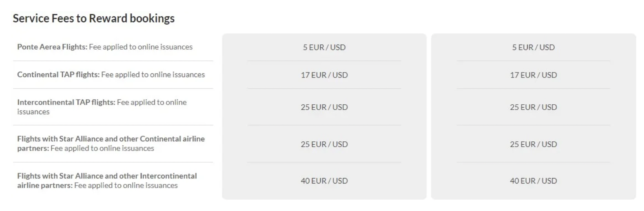The image size is (644, 211).
Task: Select the bold "Ponte Aerea Flights:" label
Action: (52, 47)
